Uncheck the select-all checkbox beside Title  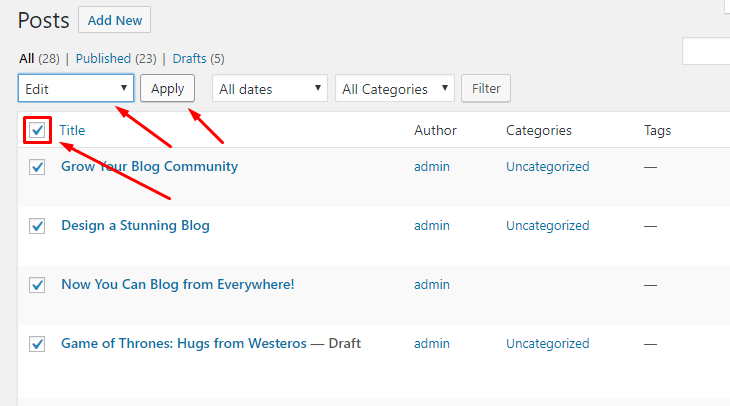click(x=37, y=130)
